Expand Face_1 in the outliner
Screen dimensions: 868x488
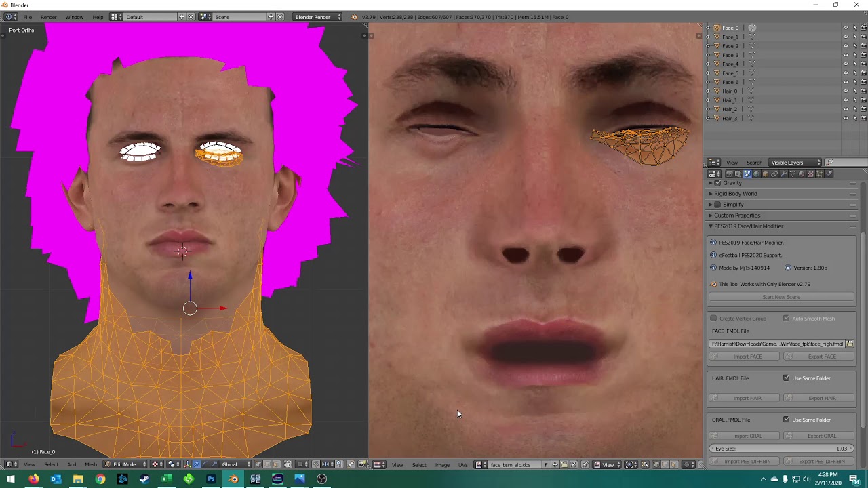tap(708, 37)
